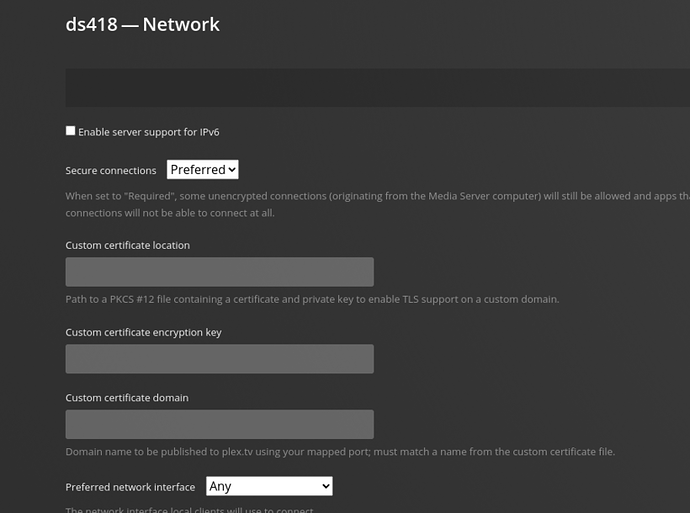Screen dimensions: 690x513
Task: Click the "network interface local clients" hint text
Action: [x=190, y=510]
